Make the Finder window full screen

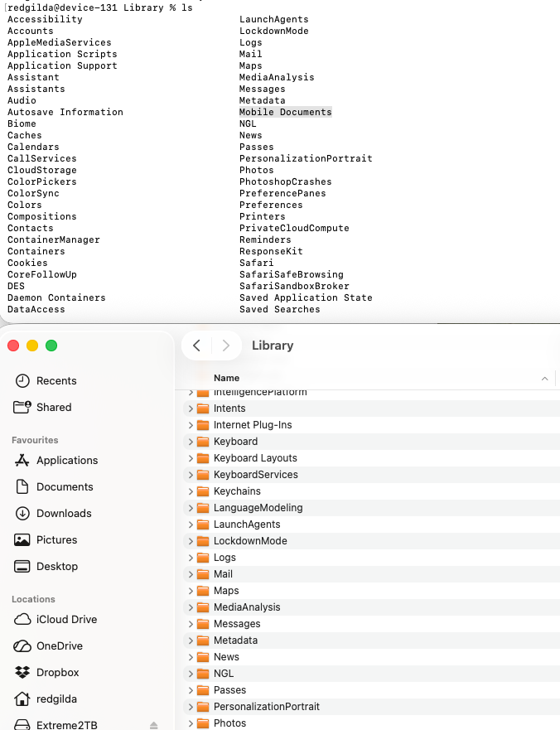point(51,346)
